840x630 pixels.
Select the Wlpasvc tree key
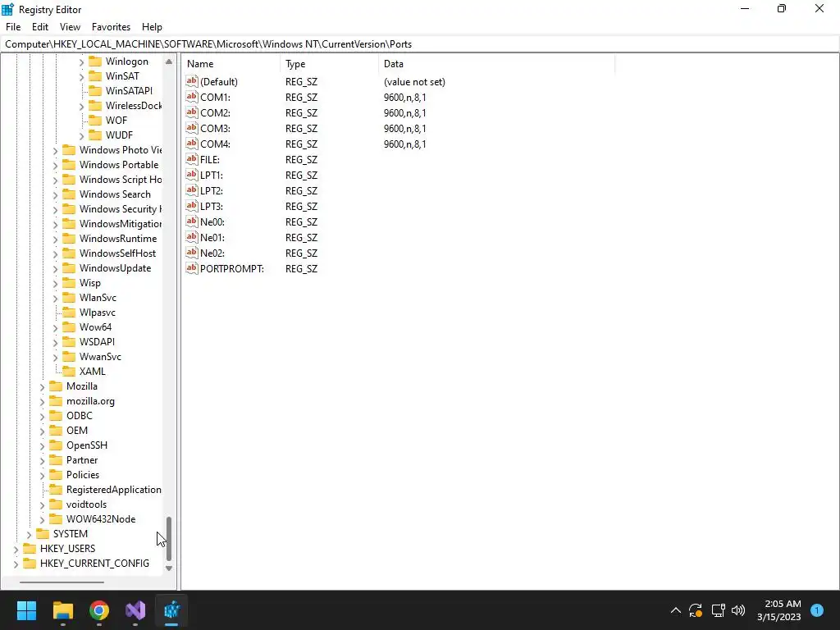pyautogui.click(x=97, y=313)
